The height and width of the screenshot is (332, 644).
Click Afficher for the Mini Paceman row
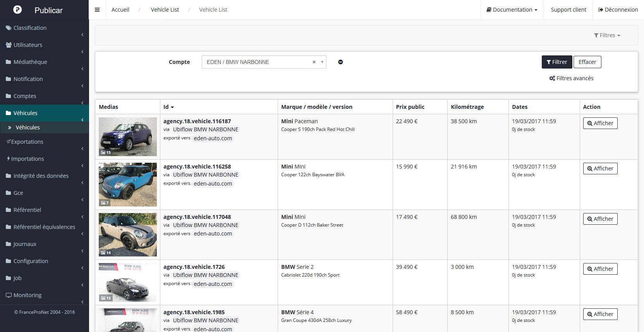pyautogui.click(x=600, y=123)
